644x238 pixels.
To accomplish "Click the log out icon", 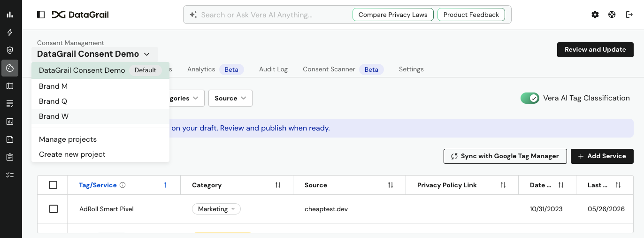I will (629, 15).
